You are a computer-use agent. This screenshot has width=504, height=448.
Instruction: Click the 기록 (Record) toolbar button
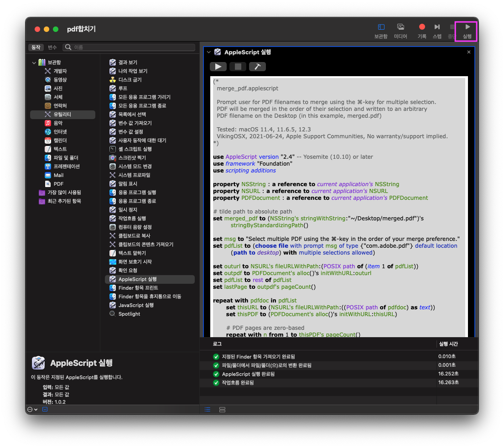pyautogui.click(x=422, y=31)
